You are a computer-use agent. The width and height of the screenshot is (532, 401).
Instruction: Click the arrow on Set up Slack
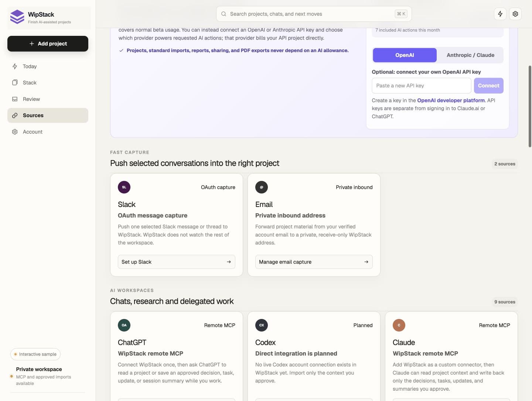[229, 262]
